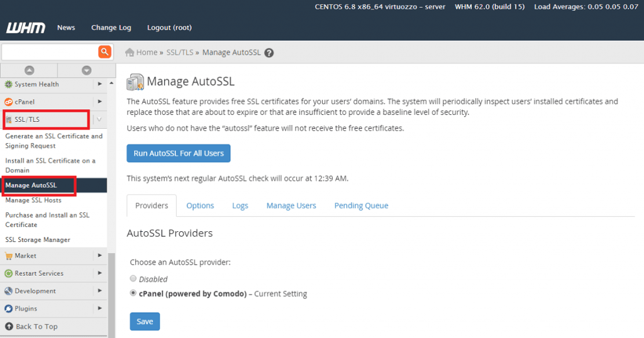644x338 pixels.
Task: Select cPanel (powered by Comodo) radio button
Action: point(133,293)
